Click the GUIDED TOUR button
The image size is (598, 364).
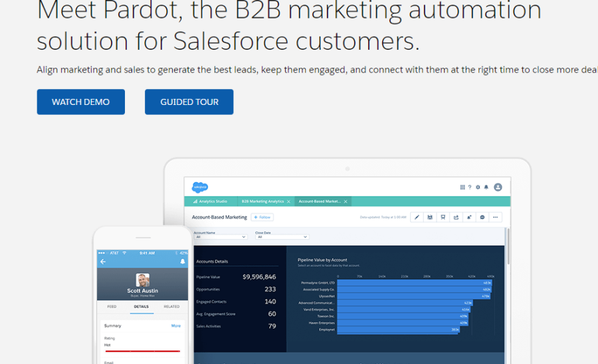[x=189, y=102]
